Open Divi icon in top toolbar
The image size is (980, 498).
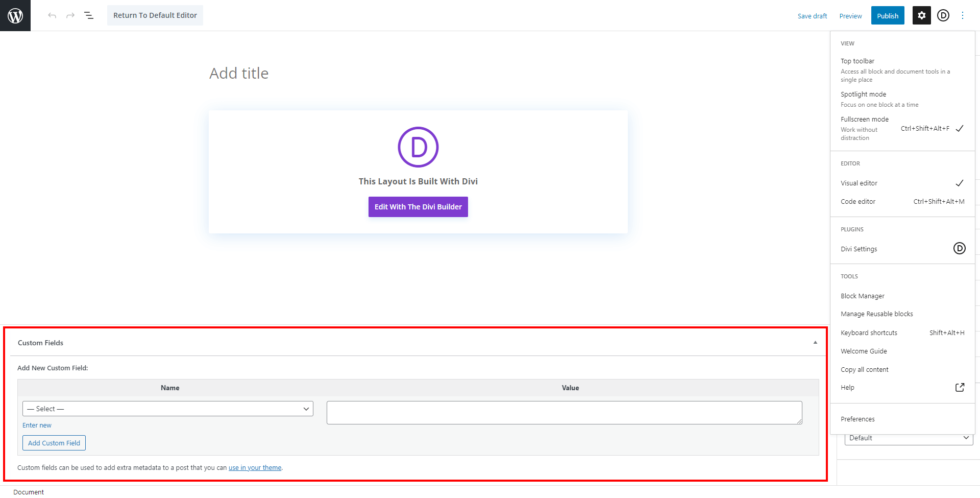943,15
